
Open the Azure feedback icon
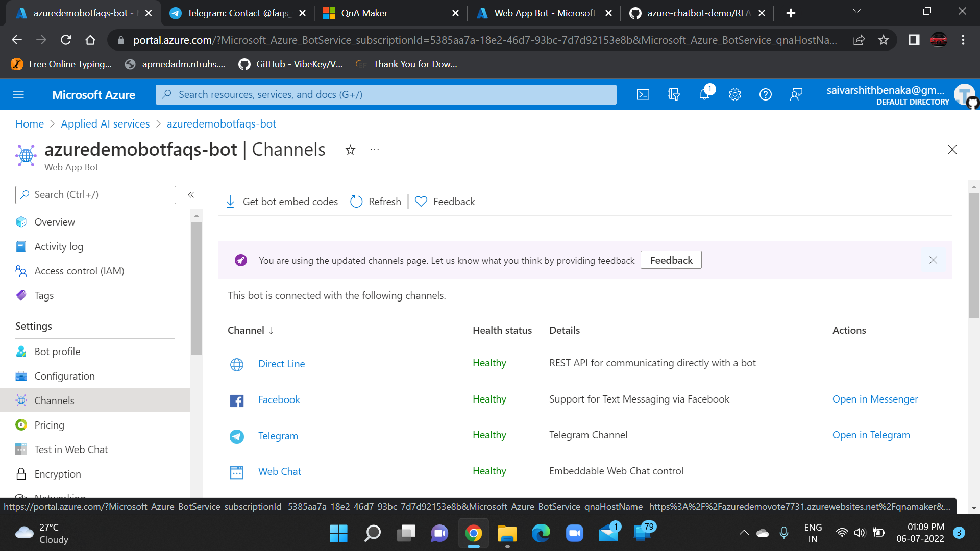(796, 94)
